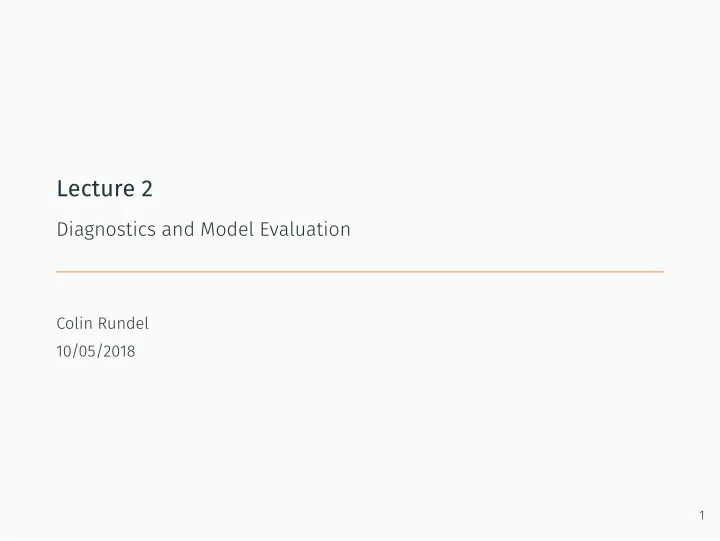This screenshot has width=720, height=541.
Task: Click the author's first name "Colin"
Action: [75, 323]
